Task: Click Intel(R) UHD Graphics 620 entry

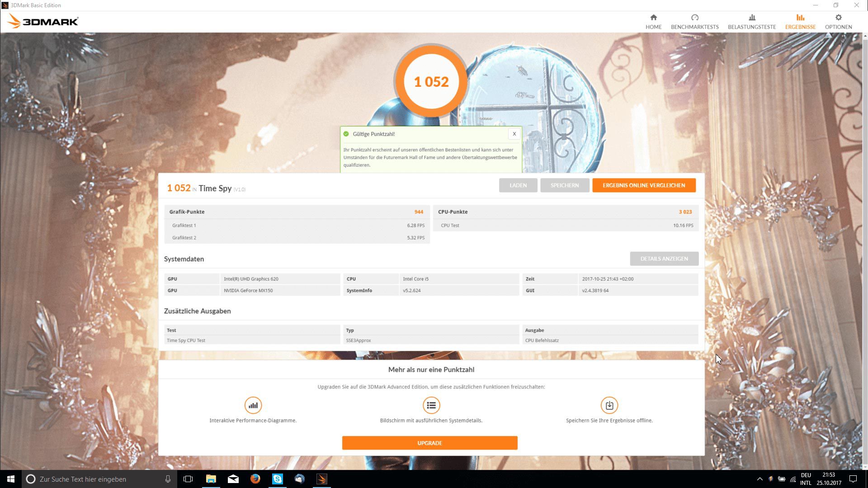Action: point(280,279)
